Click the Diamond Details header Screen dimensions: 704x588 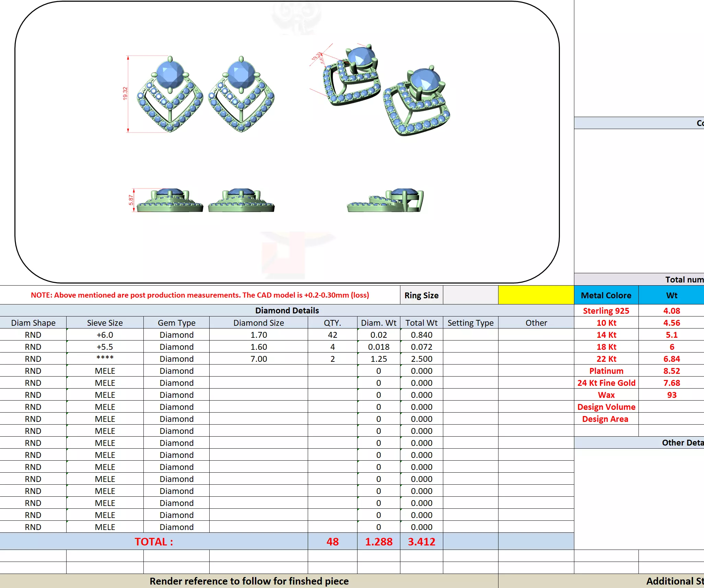click(x=287, y=310)
